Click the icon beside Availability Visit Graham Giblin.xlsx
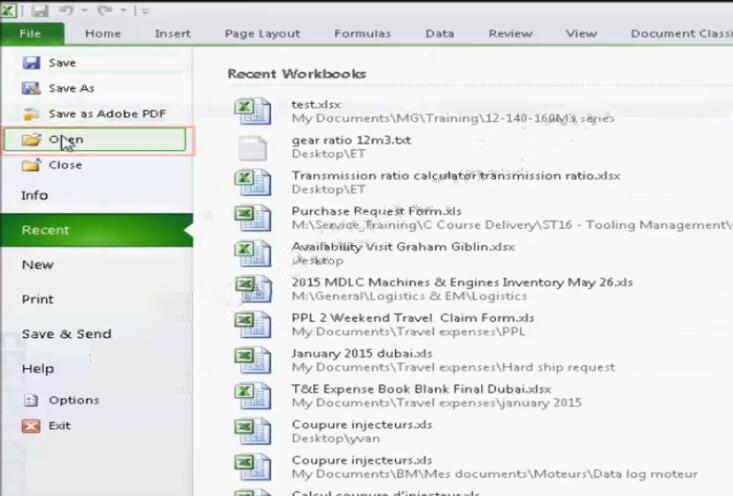The height and width of the screenshot is (496, 733). [x=253, y=253]
